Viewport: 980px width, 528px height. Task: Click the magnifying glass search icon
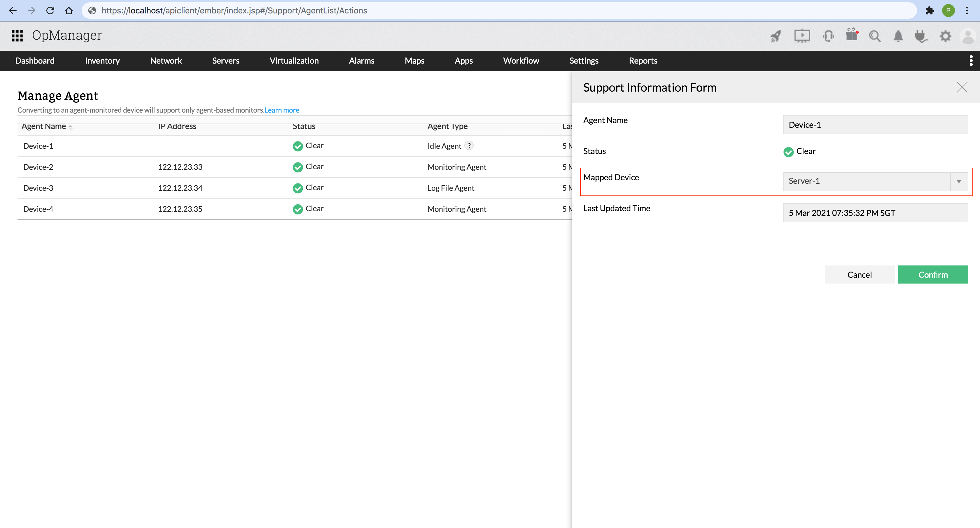(x=875, y=36)
